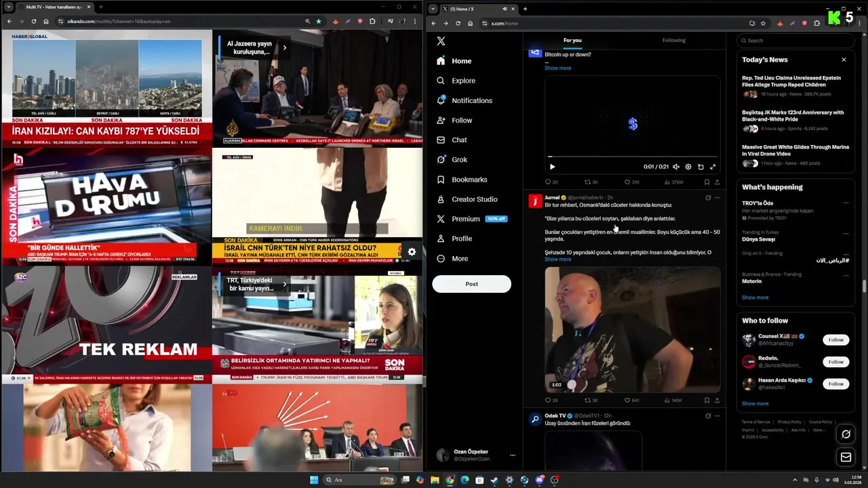
Task: Click the Bookmarks bookmark icon in the X sidebar
Action: (x=441, y=180)
